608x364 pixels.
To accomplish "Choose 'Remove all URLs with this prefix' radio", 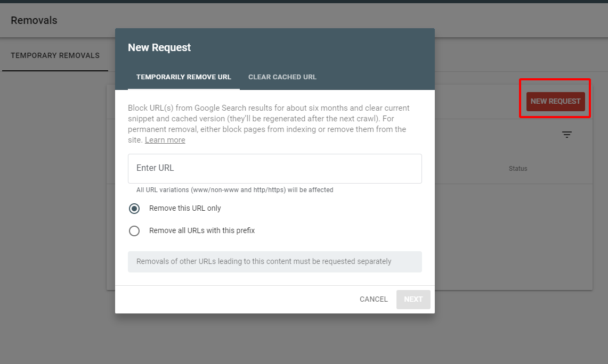I will [134, 231].
